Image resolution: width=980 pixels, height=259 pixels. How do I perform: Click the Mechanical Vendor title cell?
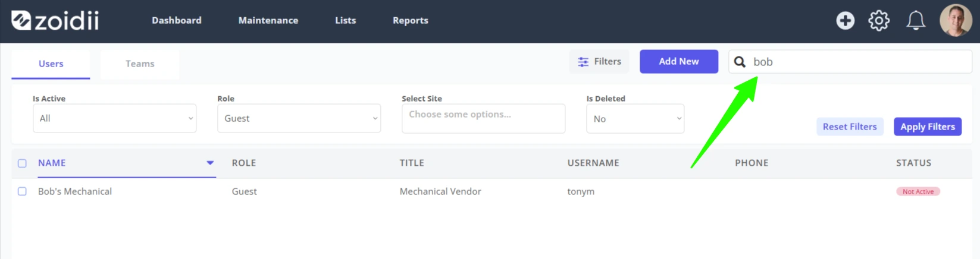coord(440,191)
